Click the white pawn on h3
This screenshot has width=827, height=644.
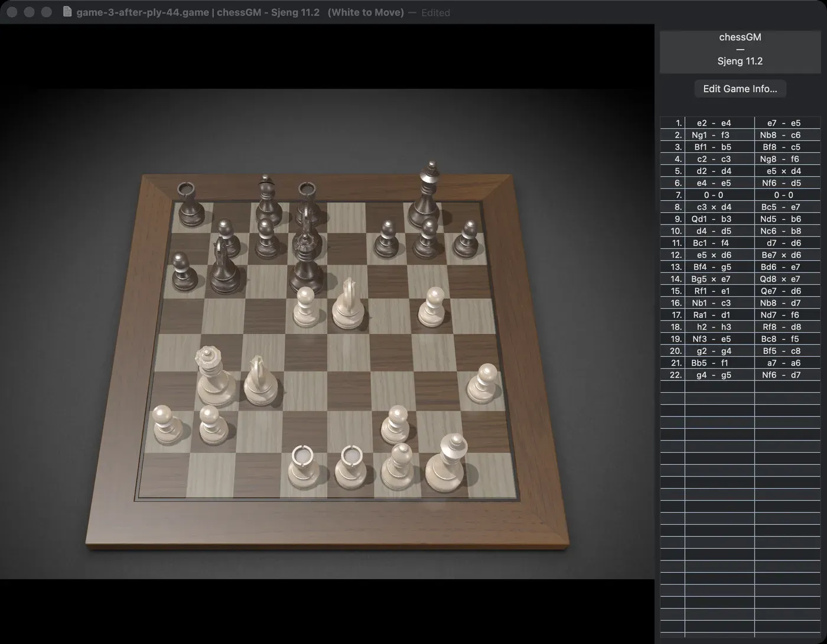tap(484, 384)
